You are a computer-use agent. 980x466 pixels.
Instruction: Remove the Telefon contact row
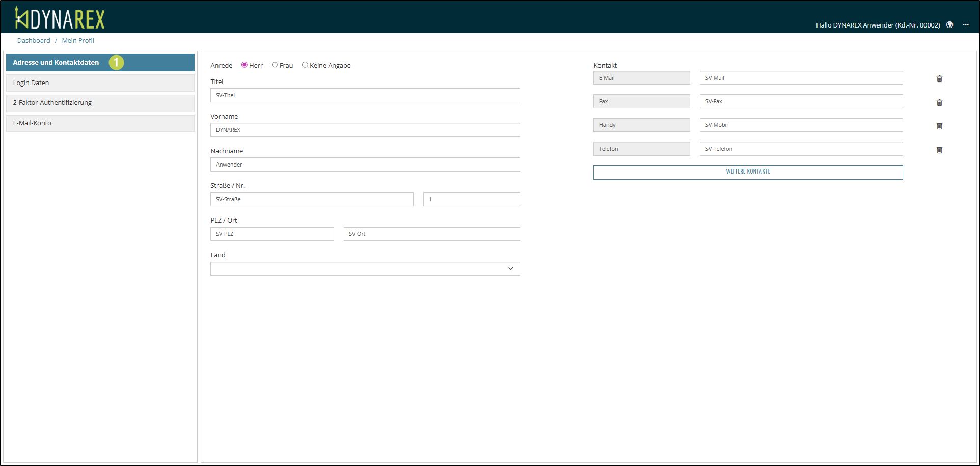(x=939, y=150)
